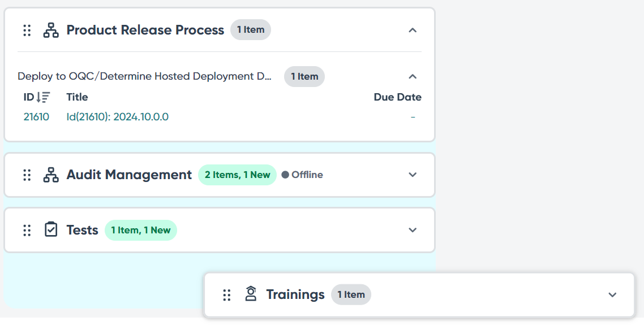Open item 21610 from the ID column
Viewport: 644px width, 330px height.
click(36, 118)
